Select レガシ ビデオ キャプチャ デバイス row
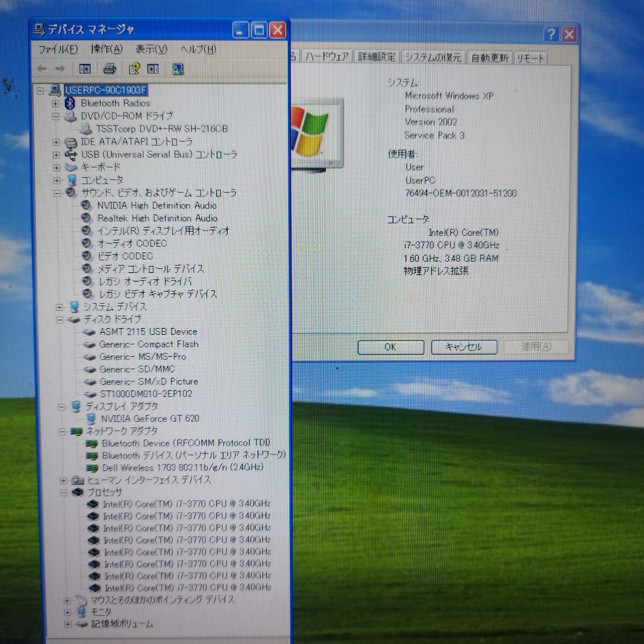The height and width of the screenshot is (644, 644). pos(157,294)
